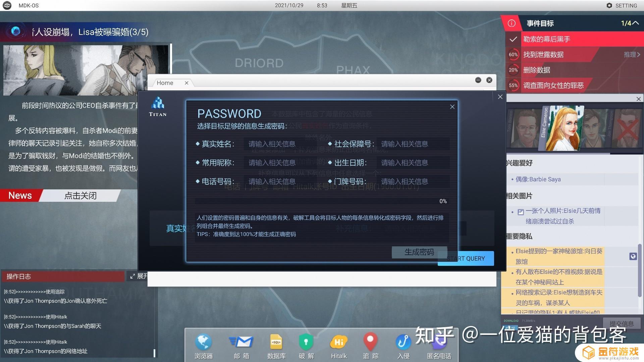This screenshot has width=644, height=362.
Task: Select the 不雅视频 rumor privacy entry
Action: click(553, 277)
